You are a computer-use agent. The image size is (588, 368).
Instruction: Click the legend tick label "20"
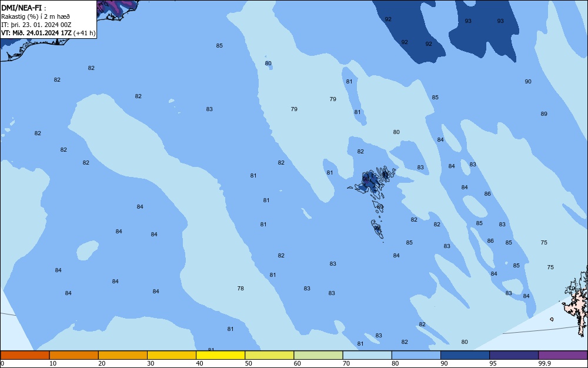[102, 363]
